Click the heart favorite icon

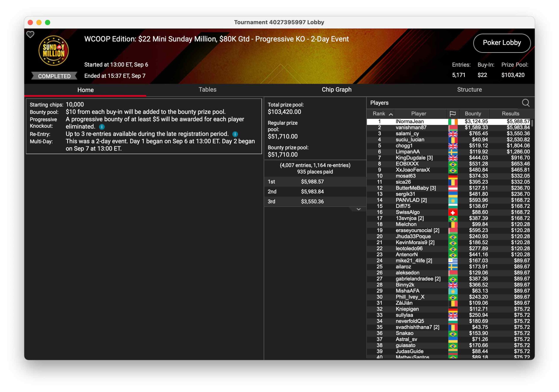click(x=30, y=34)
